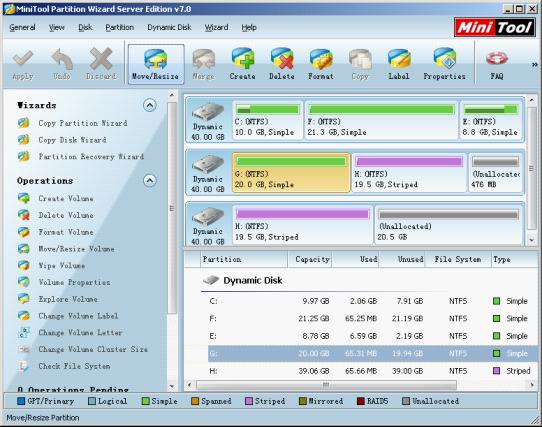The width and height of the screenshot is (542, 427).
Task: Click the Format toolbar icon
Action: pos(321,64)
